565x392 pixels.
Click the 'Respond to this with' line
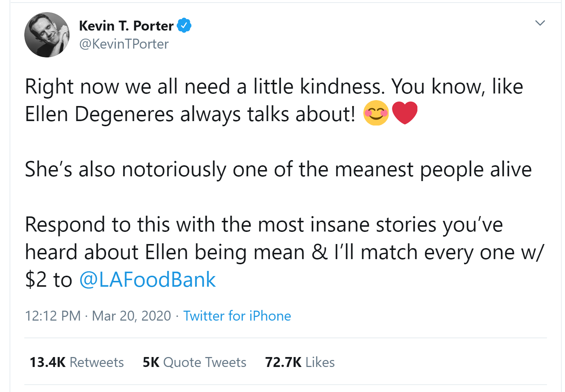point(264,225)
